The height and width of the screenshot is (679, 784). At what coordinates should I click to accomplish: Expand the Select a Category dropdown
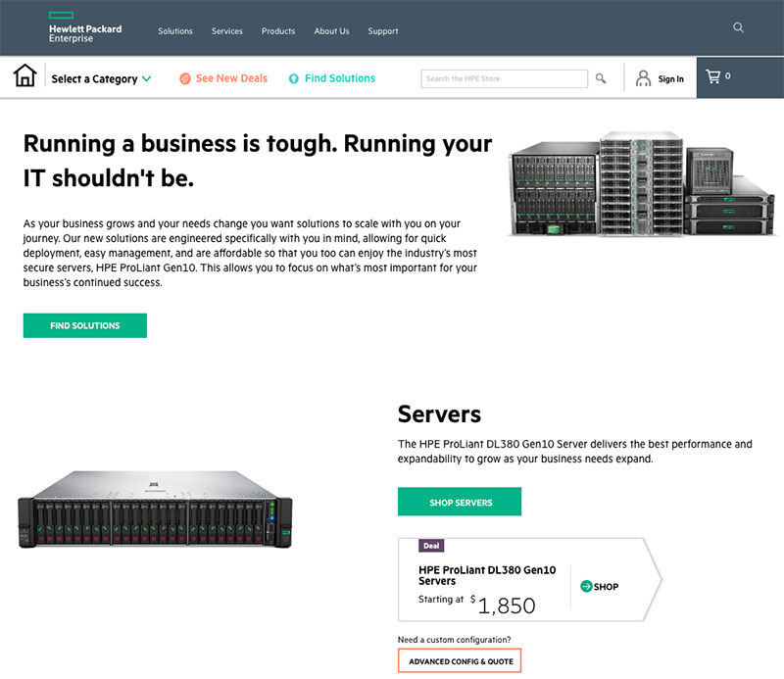pos(101,79)
